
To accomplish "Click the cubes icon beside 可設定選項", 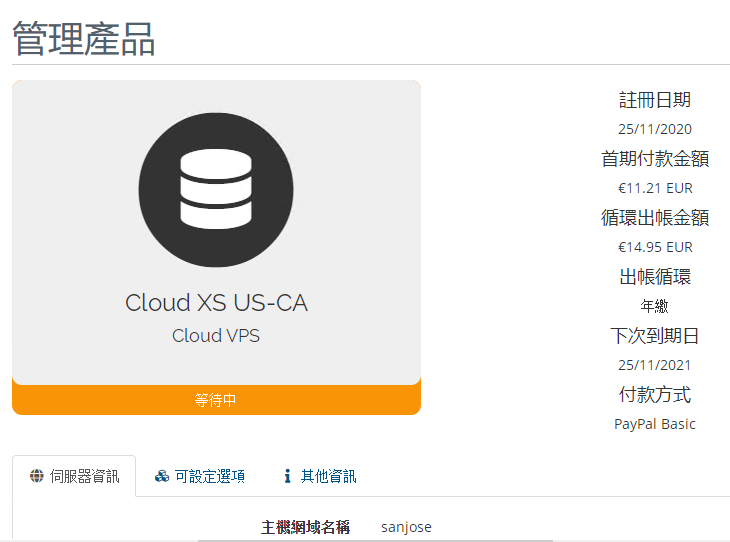I will (x=162, y=476).
